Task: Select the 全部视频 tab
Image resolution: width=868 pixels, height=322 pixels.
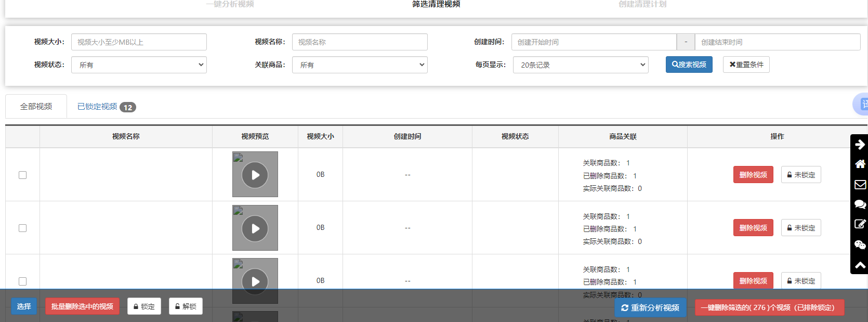Action: (36, 107)
